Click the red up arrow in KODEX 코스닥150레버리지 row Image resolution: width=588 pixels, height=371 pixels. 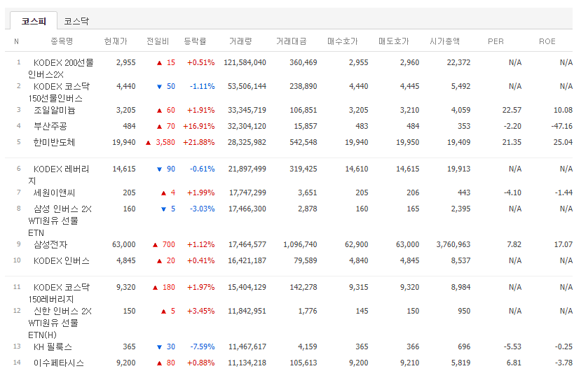(x=156, y=288)
